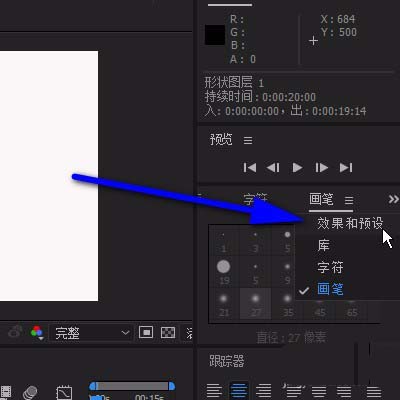Click the work area end handle
The height and width of the screenshot is (400, 400).
(x=172, y=386)
